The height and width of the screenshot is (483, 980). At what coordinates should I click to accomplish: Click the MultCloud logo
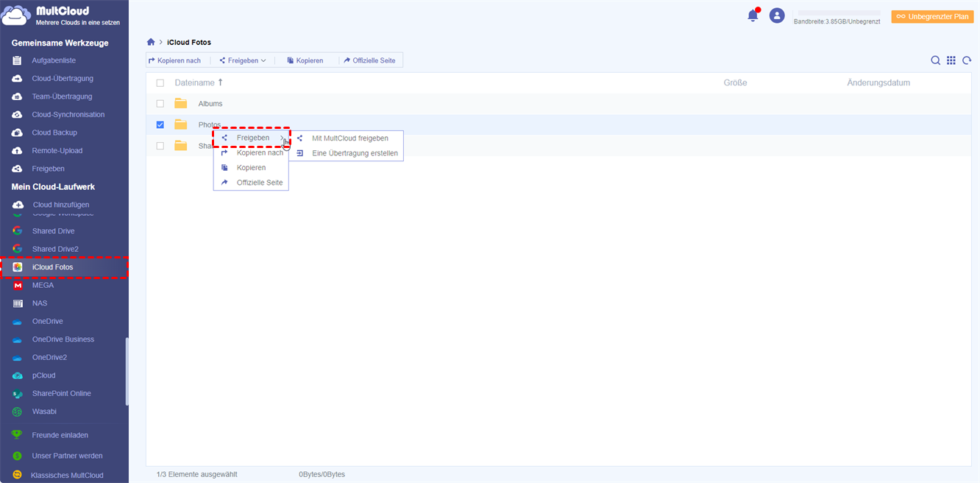point(62,15)
